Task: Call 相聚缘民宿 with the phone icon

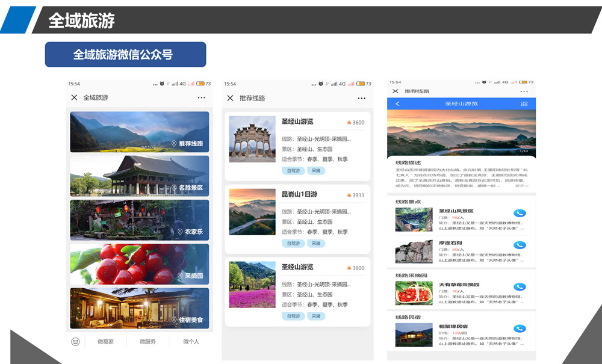Action: tap(520, 329)
